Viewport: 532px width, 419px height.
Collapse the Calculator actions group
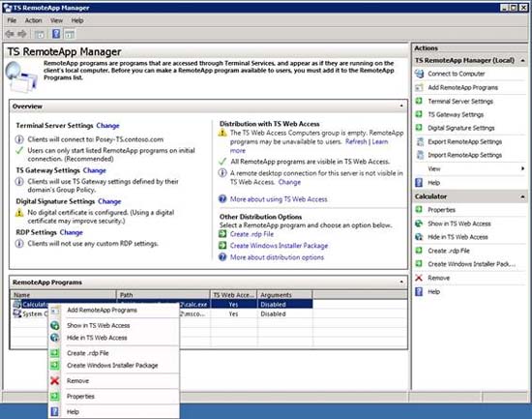(x=523, y=196)
